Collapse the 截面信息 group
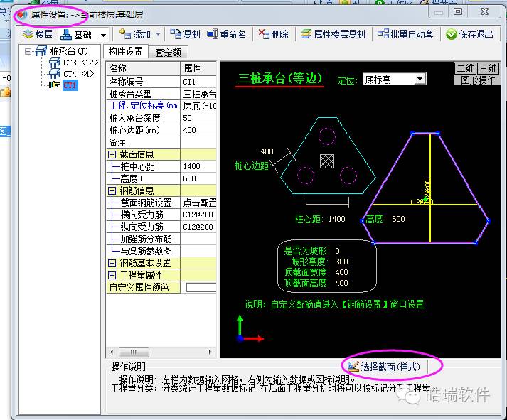 click(x=112, y=155)
